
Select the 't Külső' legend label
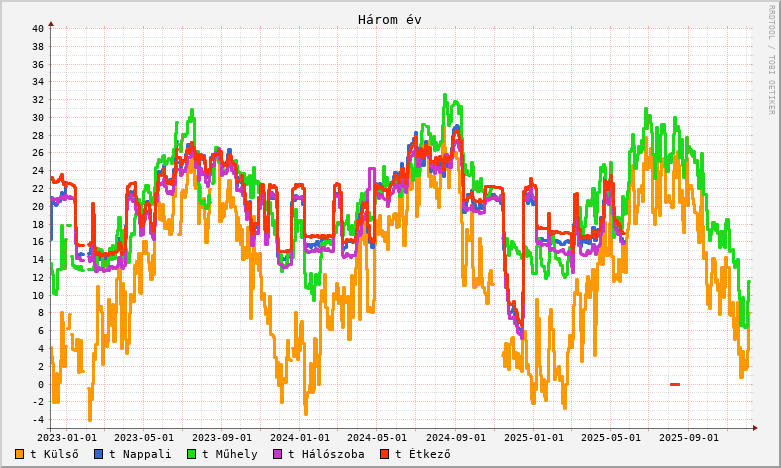pyautogui.click(x=55, y=454)
